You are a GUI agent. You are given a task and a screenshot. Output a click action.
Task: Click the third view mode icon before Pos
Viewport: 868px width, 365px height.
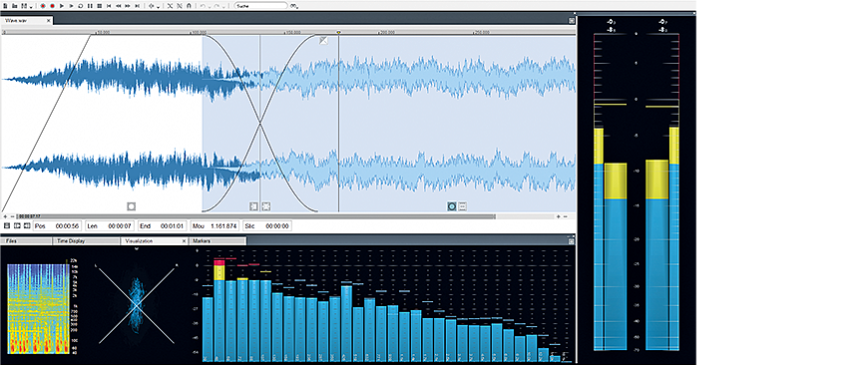(x=26, y=226)
